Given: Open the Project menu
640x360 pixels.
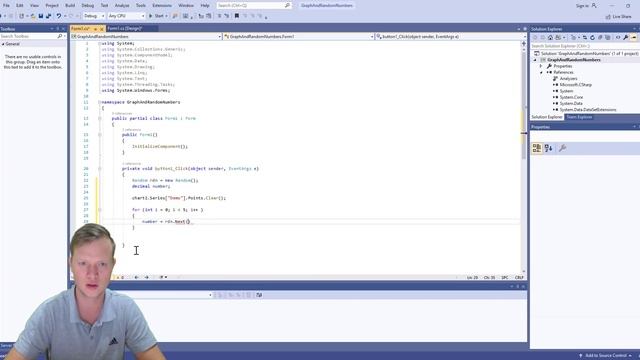Looking at the screenshot, I should pos(52,5).
